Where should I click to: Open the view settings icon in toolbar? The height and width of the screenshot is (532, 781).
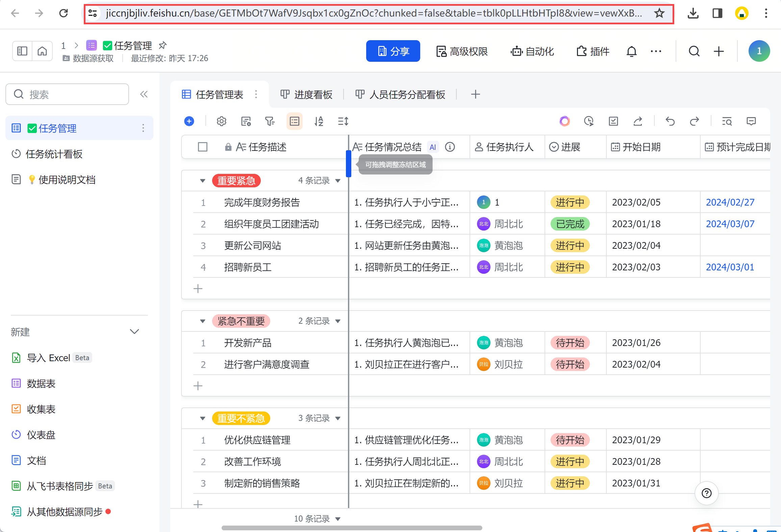246,121
